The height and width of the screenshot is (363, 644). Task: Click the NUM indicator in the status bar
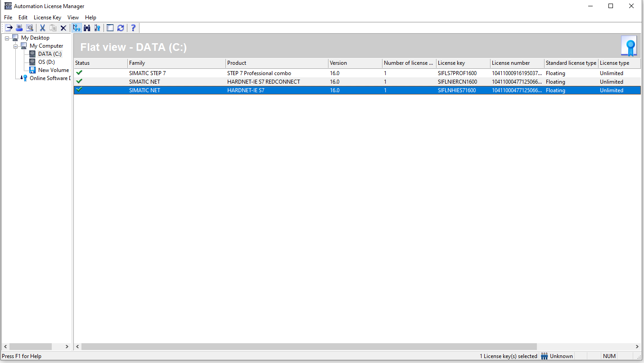click(x=609, y=356)
